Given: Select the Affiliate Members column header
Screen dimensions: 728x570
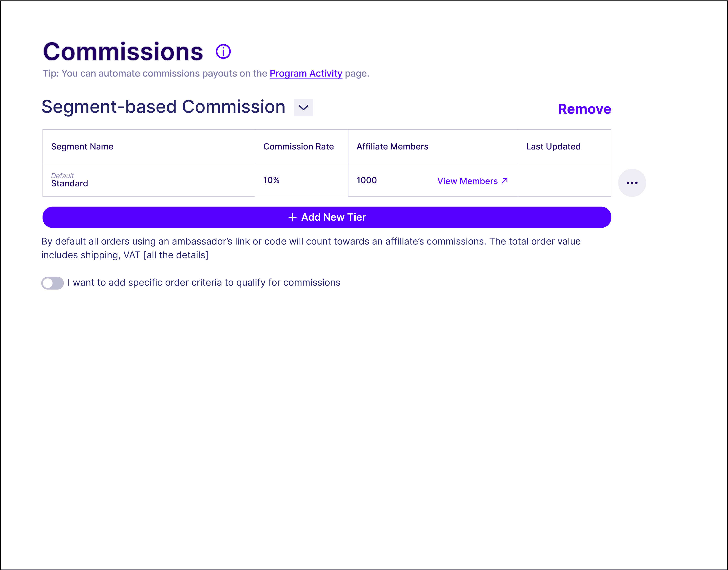Looking at the screenshot, I should click(x=392, y=146).
